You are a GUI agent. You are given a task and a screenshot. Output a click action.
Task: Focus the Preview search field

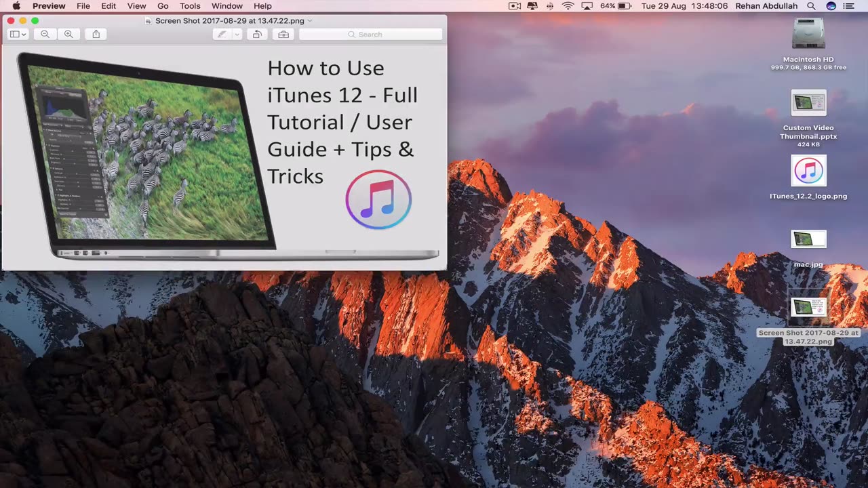click(x=371, y=34)
